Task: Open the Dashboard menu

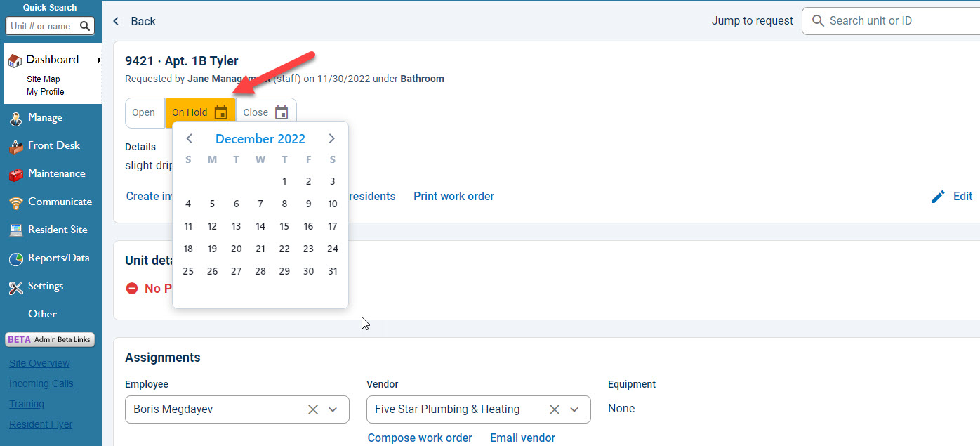Action: 53,60
